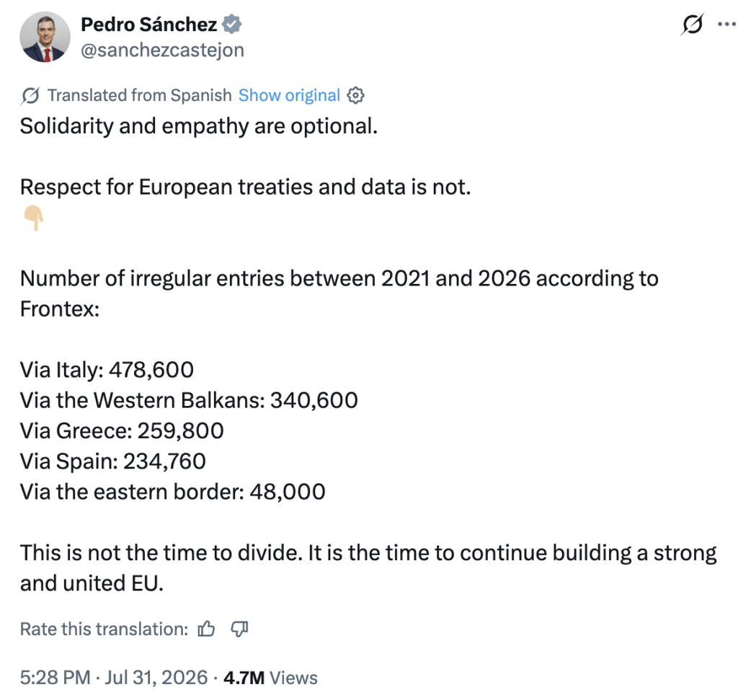The image size is (738, 700).
Task: Rate the translation with thumbs up
Action: tap(206, 629)
